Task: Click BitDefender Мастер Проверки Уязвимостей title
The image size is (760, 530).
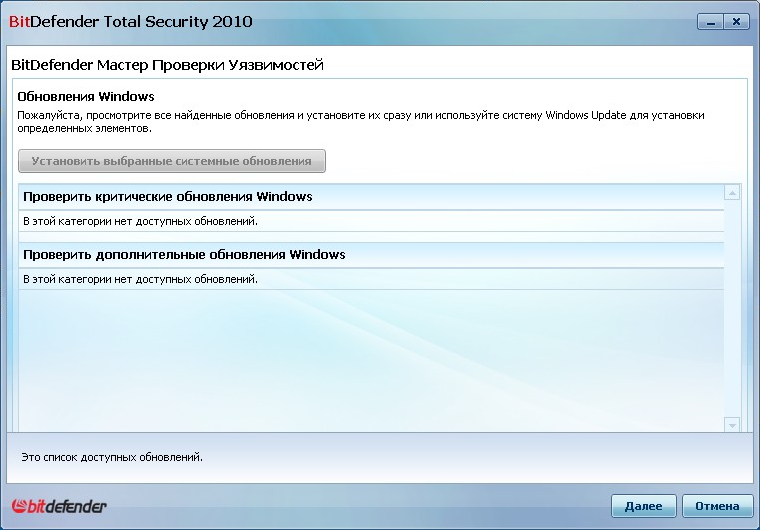Action: 167,65
